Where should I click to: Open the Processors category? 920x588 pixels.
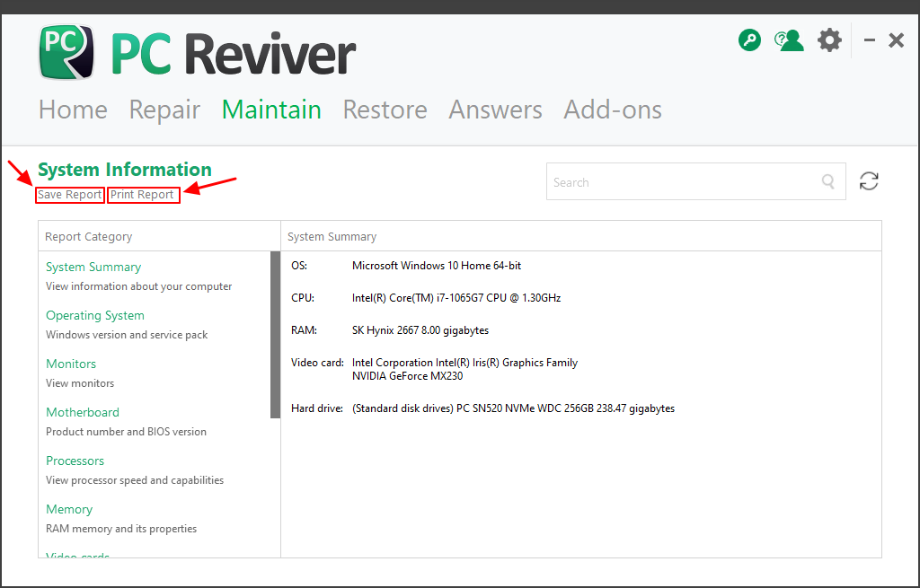coord(75,461)
